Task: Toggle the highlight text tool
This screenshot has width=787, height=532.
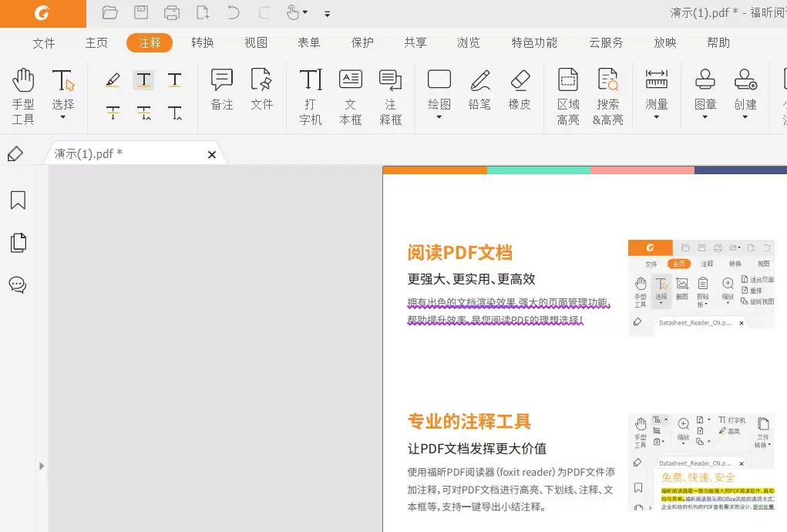Action: pos(113,79)
